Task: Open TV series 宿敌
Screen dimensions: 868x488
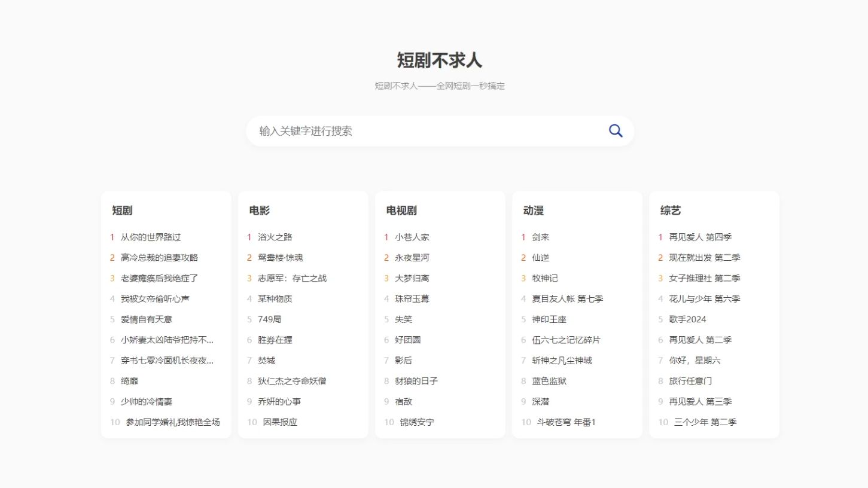Action: (403, 402)
